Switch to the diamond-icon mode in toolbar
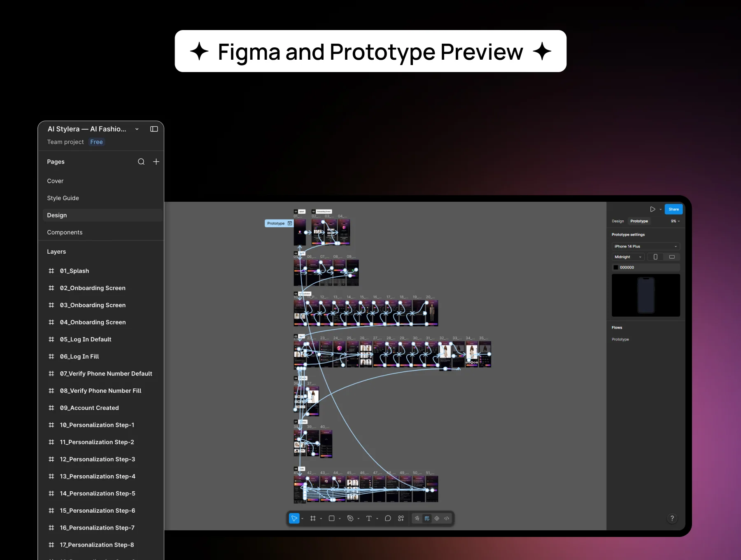The width and height of the screenshot is (741, 560). 437,518
